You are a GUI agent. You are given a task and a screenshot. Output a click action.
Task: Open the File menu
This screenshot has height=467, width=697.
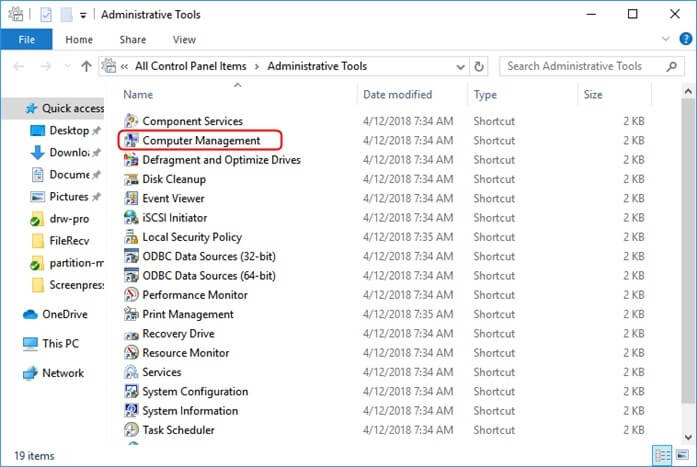pos(27,40)
